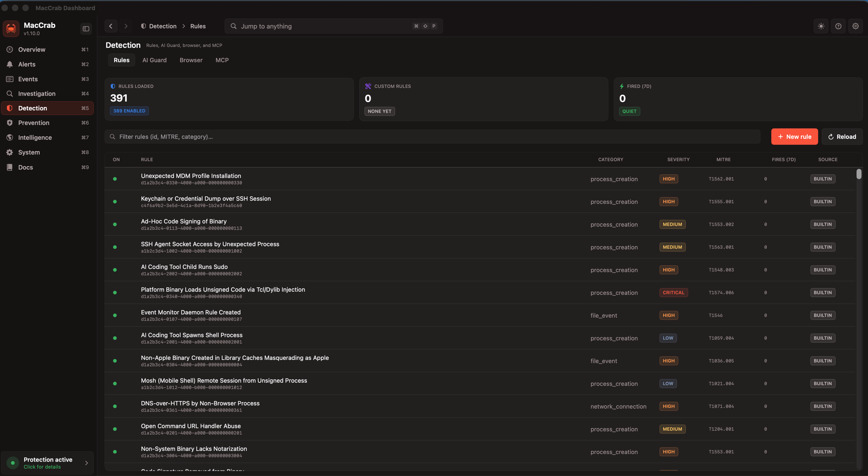Reload the rules list
This screenshot has width=868, height=476.
pyautogui.click(x=842, y=137)
